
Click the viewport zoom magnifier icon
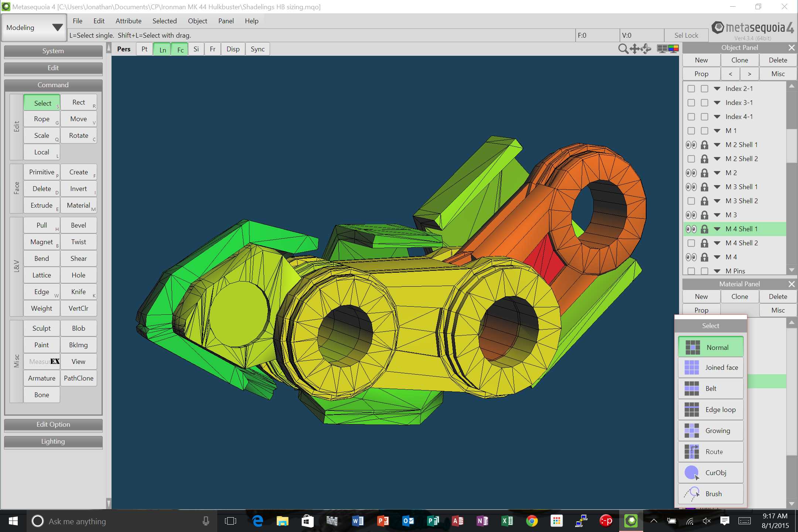tap(623, 49)
